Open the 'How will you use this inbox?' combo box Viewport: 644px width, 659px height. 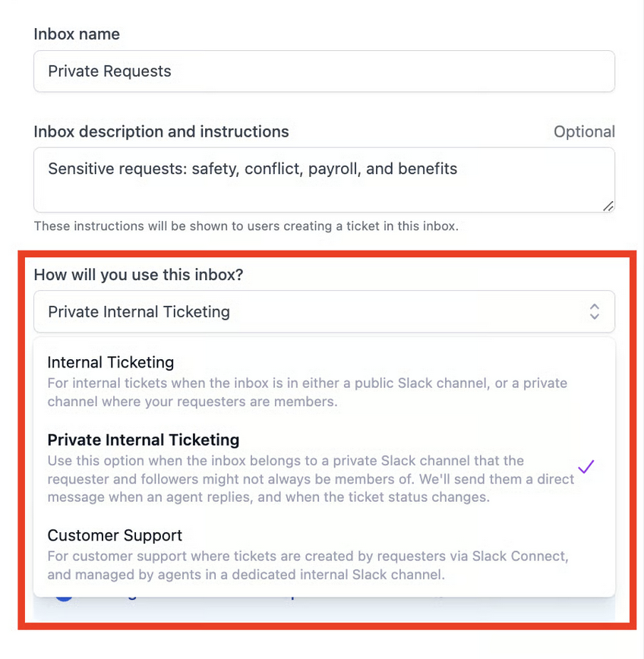coord(304,311)
